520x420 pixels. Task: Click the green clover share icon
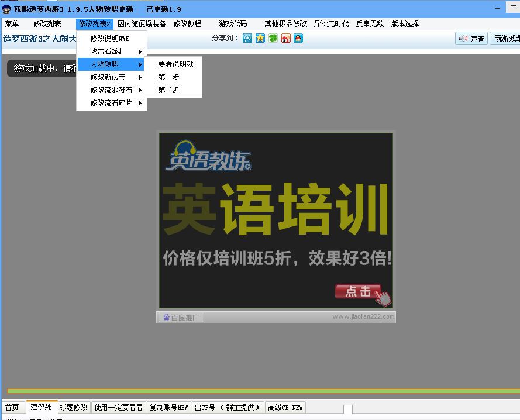tap(273, 39)
